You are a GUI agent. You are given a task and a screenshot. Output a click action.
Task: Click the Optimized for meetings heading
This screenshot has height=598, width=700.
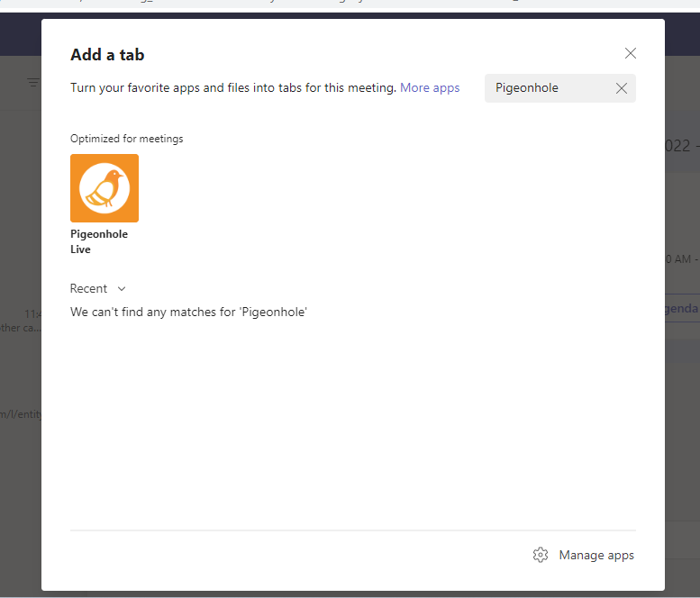[126, 139]
